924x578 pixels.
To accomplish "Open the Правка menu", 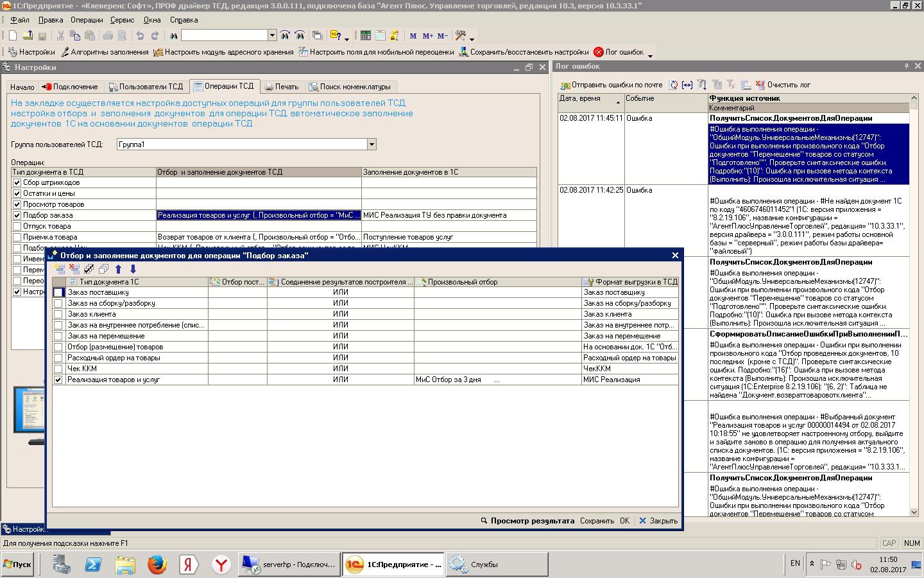I will [51, 20].
